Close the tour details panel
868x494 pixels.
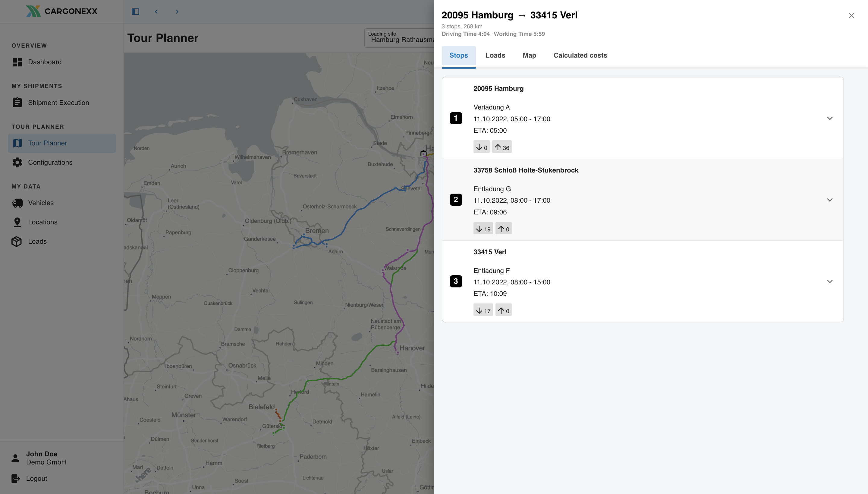tap(851, 16)
